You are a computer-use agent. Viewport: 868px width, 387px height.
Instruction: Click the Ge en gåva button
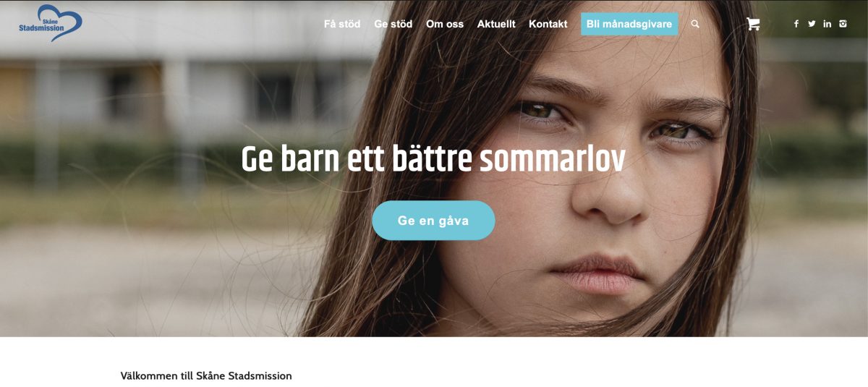pyautogui.click(x=433, y=221)
